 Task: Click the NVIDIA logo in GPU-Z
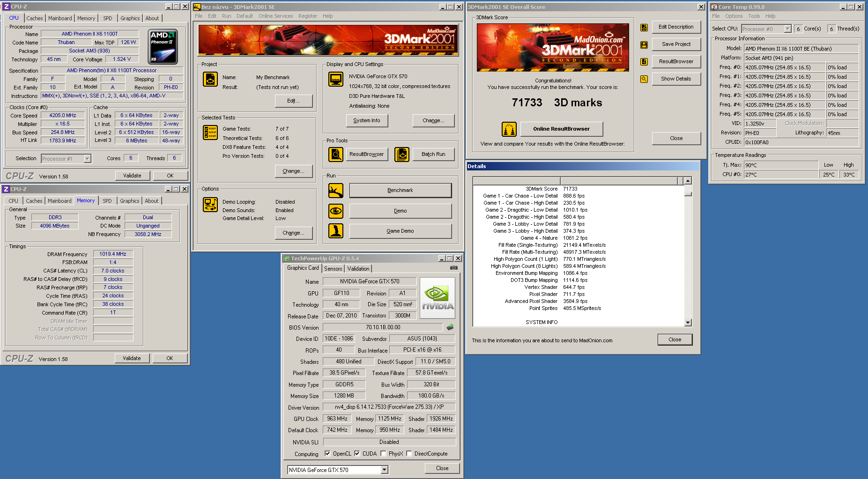(x=438, y=298)
